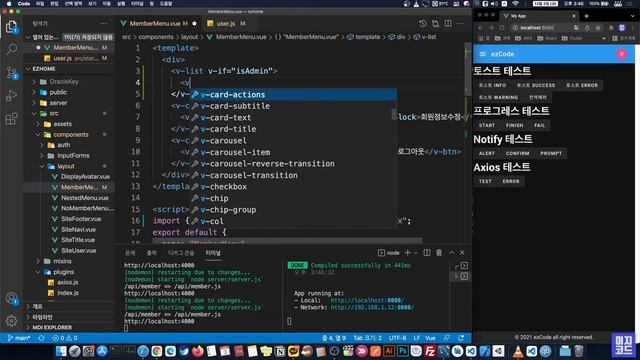640x360 pixels.
Task: Open the notifications bell in status bar
Action: (x=461, y=338)
